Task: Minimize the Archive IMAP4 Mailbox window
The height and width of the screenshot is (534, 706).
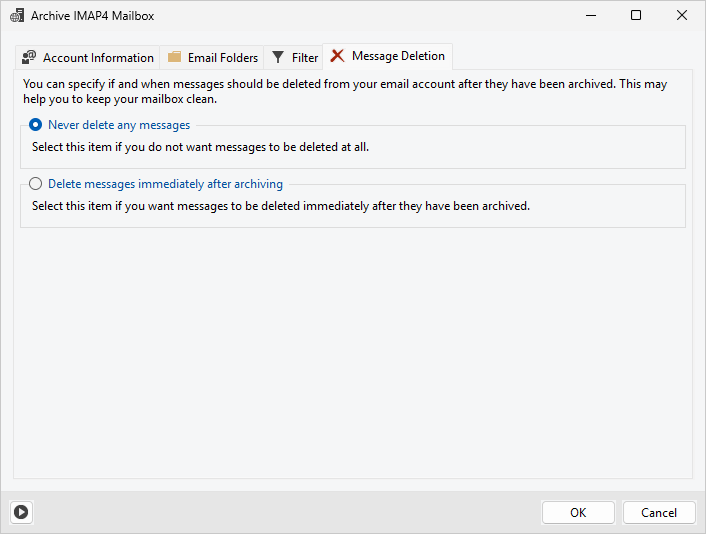Action: pyautogui.click(x=590, y=16)
